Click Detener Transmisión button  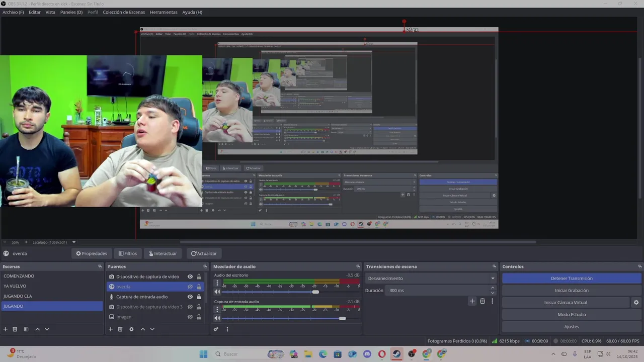click(x=572, y=279)
